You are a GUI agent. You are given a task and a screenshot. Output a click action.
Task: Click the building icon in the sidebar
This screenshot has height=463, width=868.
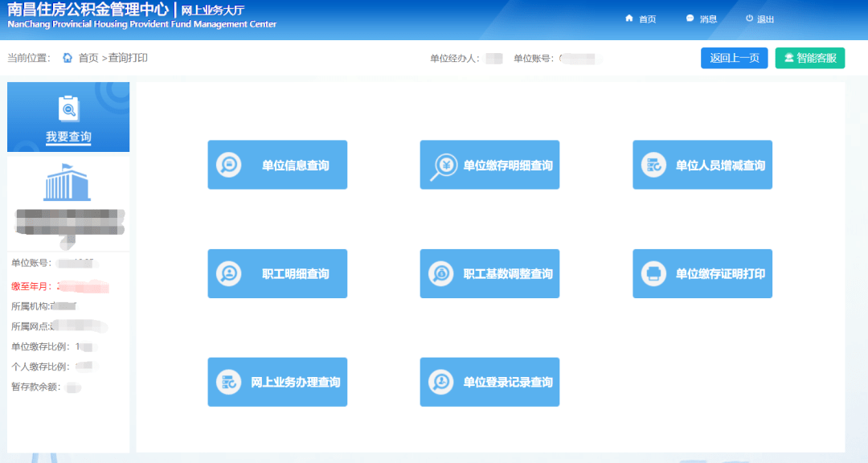tap(68, 184)
